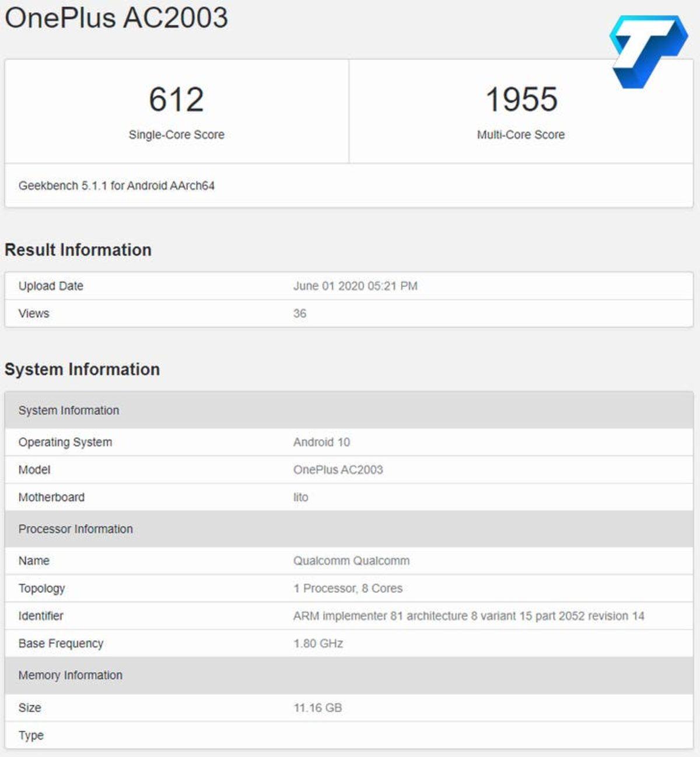Click the Model value OnePlus AC2003
The width and height of the screenshot is (700, 757).
[x=338, y=469]
